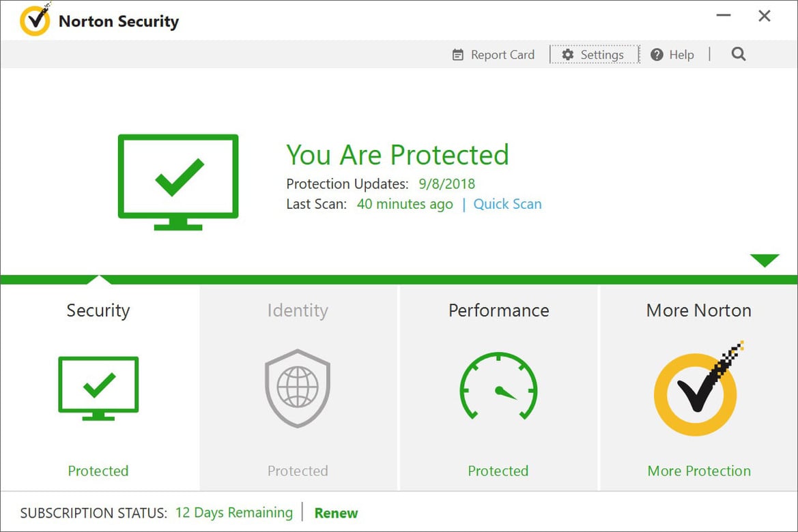
Task: Click the Norton logo in title bar
Action: [35, 19]
